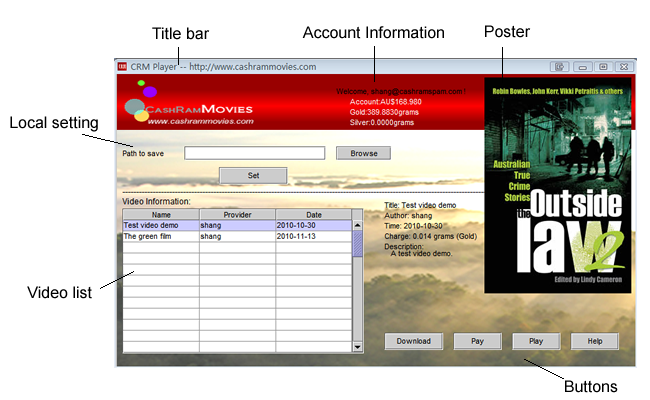Close the CRM Player window
The height and width of the screenshot is (400, 650).
pyautogui.click(x=624, y=67)
